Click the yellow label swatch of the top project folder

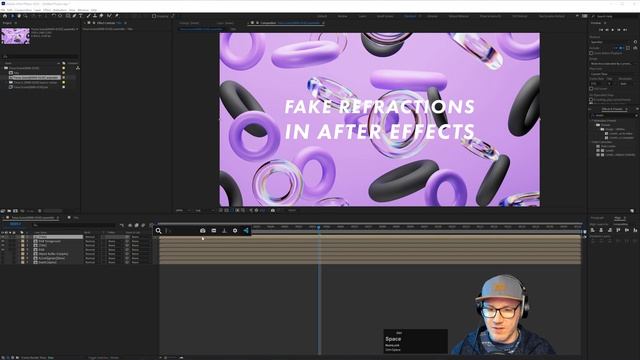pos(64,68)
